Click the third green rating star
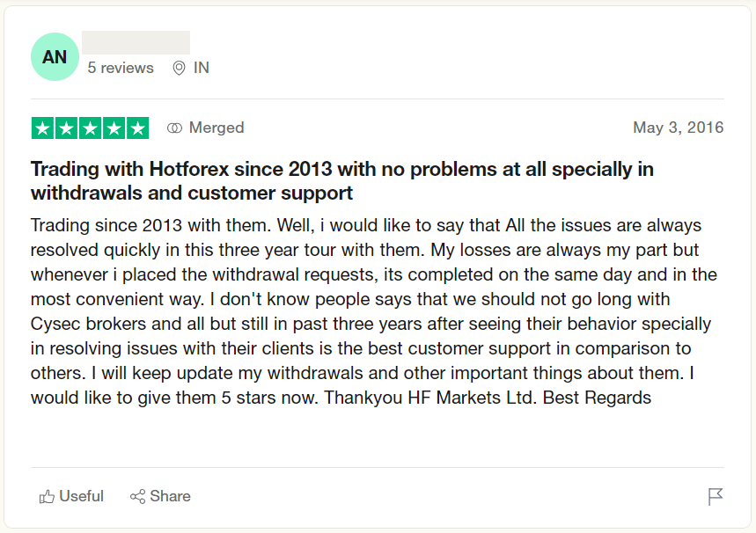This screenshot has height=533, width=756. click(90, 128)
